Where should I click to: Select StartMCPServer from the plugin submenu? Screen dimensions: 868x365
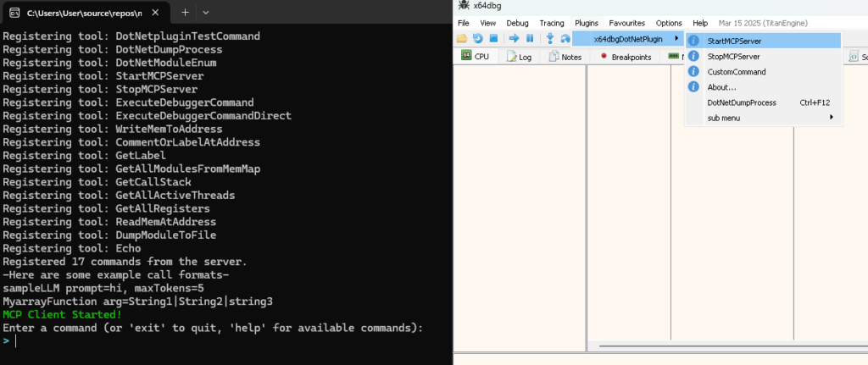(764, 41)
